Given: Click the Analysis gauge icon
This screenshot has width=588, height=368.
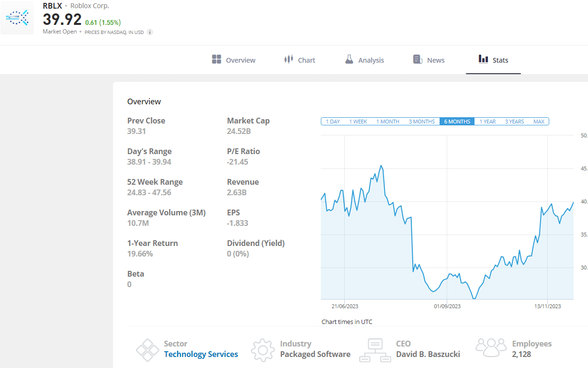Looking at the screenshot, I should (x=350, y=59).
